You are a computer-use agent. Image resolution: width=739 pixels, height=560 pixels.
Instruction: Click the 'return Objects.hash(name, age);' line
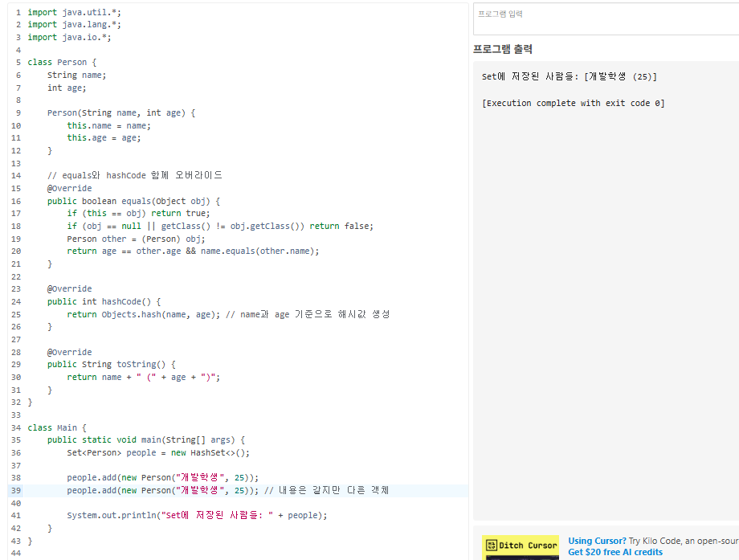click(x=143, y=314)
